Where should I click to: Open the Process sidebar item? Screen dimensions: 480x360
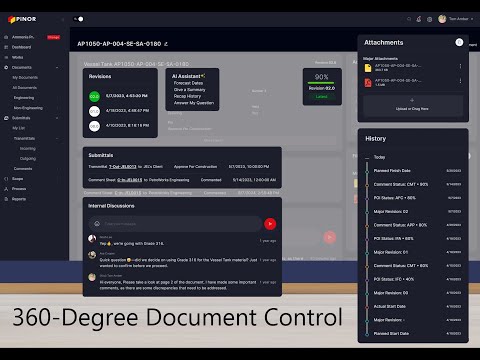pyautogui.click(x=19, y=189)
